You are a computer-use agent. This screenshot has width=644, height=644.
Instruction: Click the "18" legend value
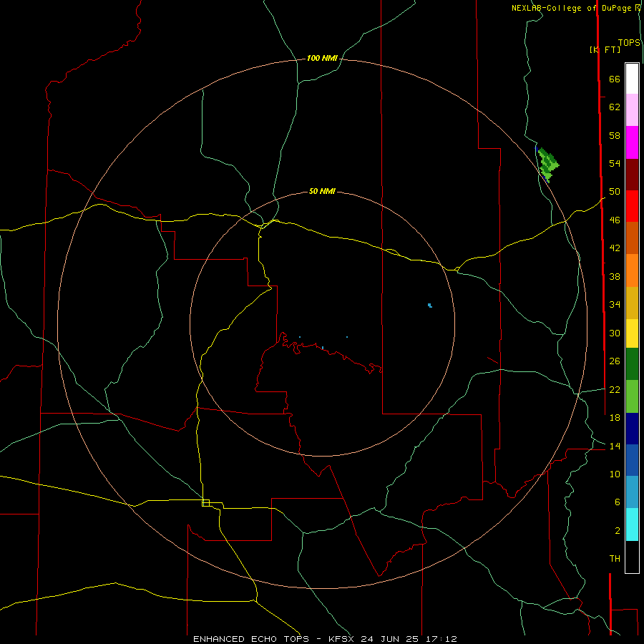[615, 418]
